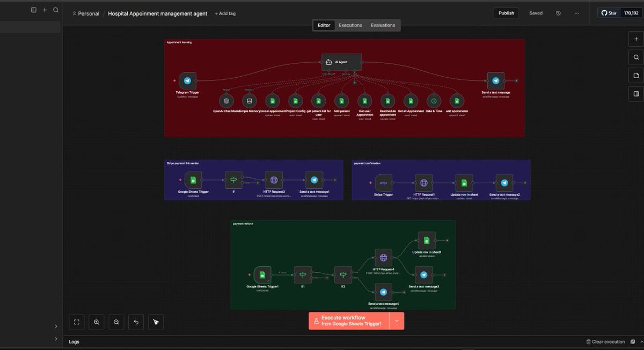
Task: Open the execute workflow trigger dropdown arrow
Action: click(x=397, y=321)
